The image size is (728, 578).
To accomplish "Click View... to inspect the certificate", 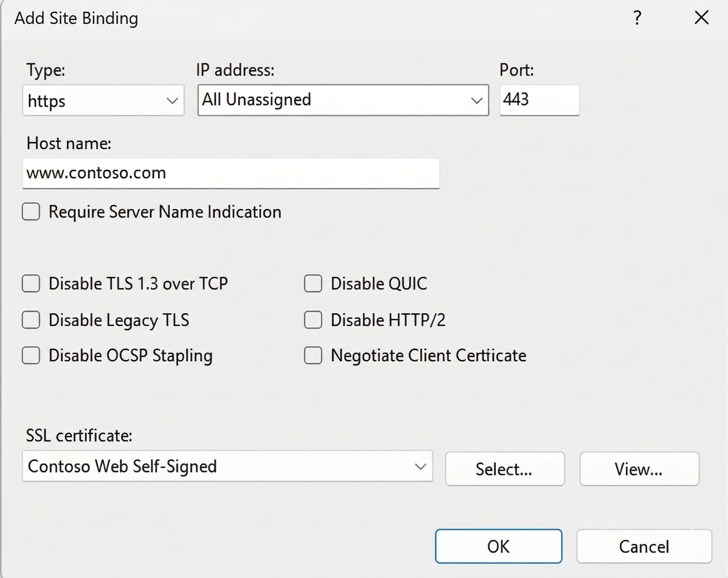I will click(639, 469).
